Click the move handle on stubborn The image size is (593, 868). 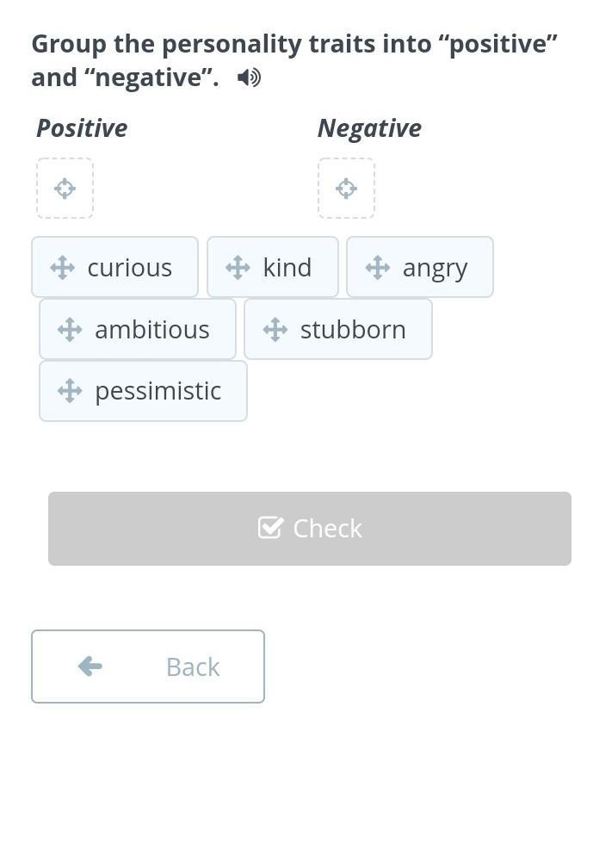coord(275,329)
